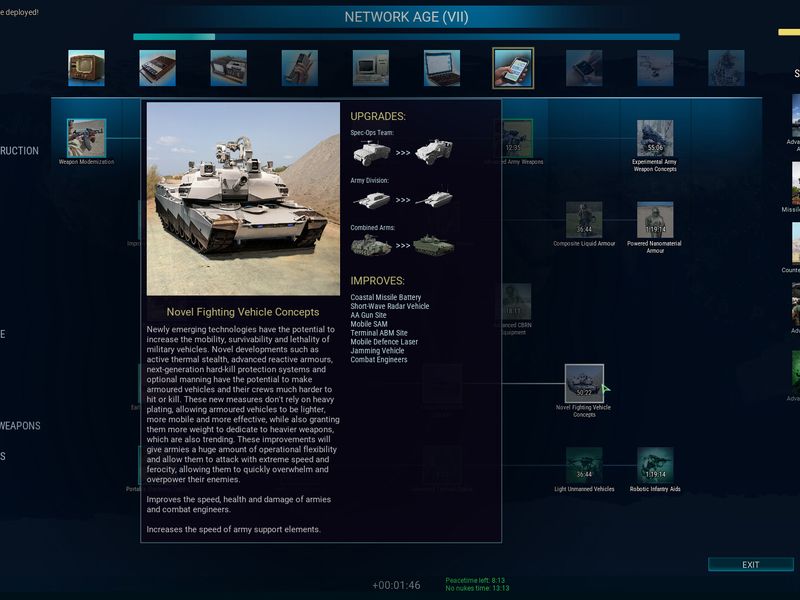Click the Combined Arms: label

point(372,228)
